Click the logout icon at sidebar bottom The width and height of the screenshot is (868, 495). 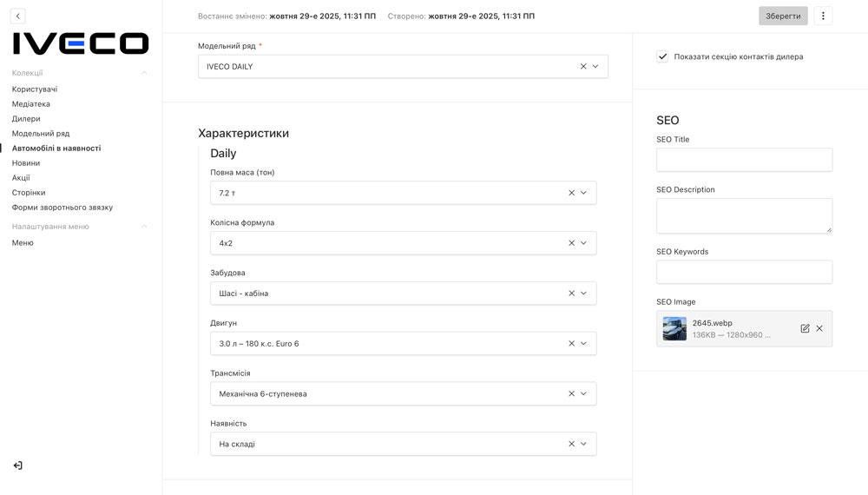click(x=17, y=465)
